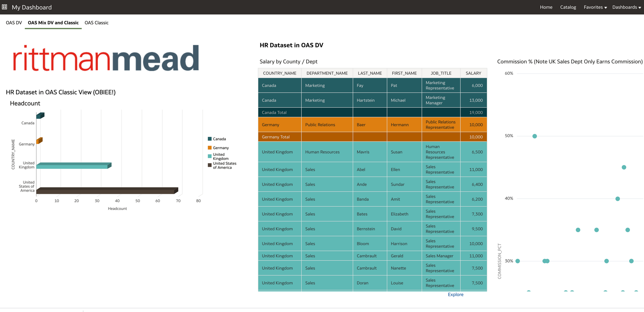Open the Favorites dropdown menu

click(x=595, y=7)
